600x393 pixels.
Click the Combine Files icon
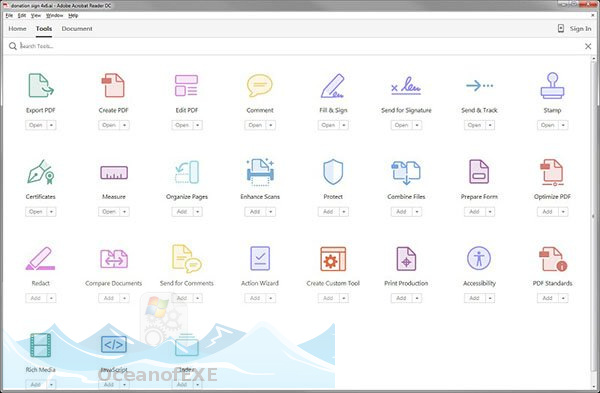click(406, 173)
